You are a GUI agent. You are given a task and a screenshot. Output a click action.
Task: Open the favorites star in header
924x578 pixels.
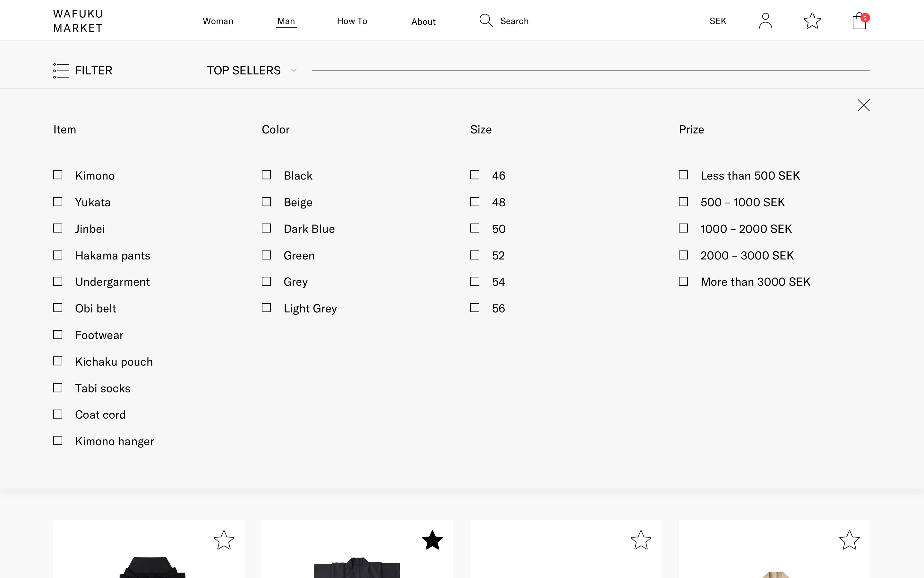point(812,21)
